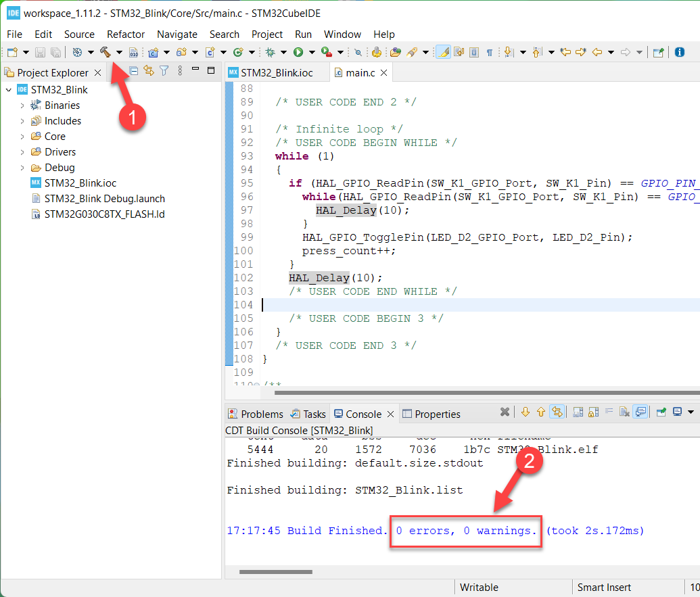Open the Project menu
Screen dimensions: 700x597
(267, 34)
